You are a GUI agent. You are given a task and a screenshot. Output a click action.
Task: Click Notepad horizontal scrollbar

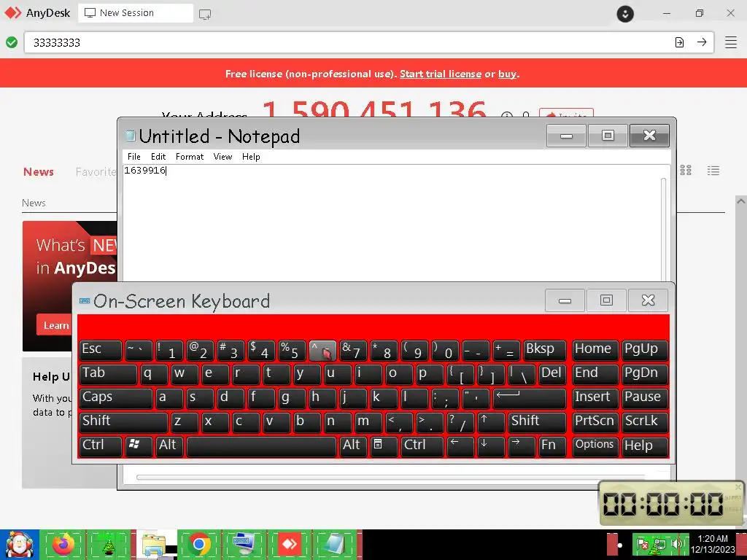391,477
